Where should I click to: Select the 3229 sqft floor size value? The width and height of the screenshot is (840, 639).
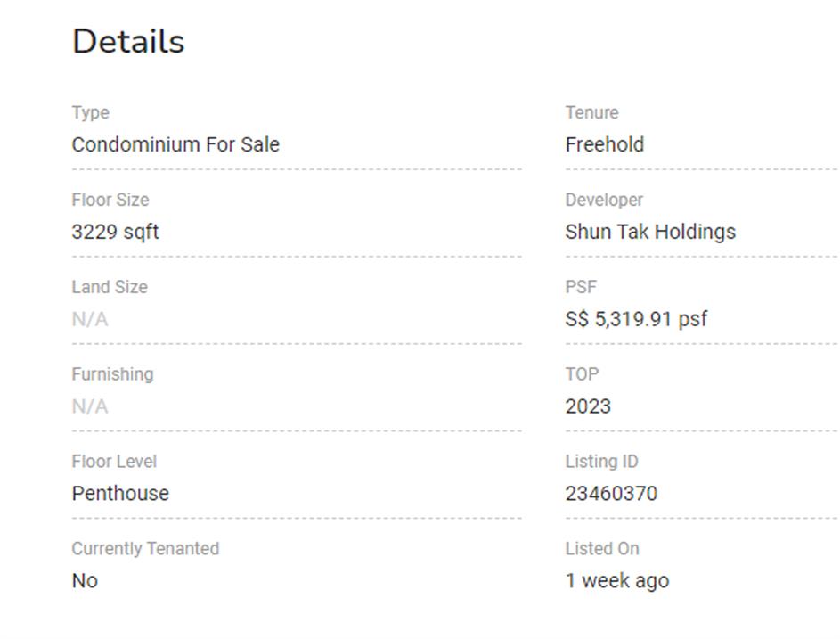point(115,232)
